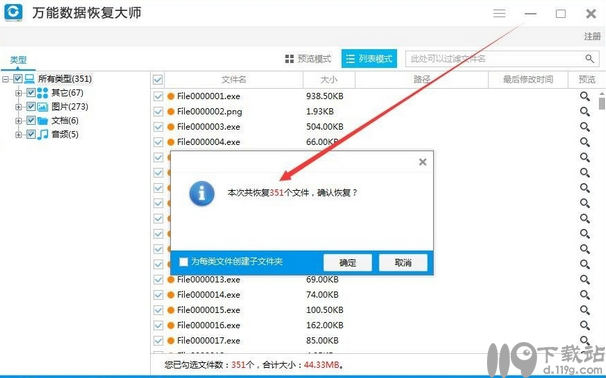Toggle the 文档(6) checkbox

coord(31,121)
